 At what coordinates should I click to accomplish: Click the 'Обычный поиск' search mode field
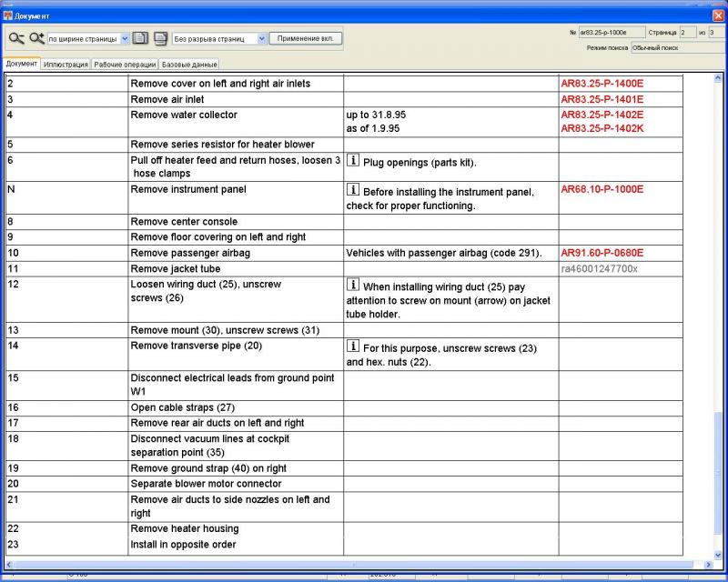pyautogui.click(x=677, y=48)
